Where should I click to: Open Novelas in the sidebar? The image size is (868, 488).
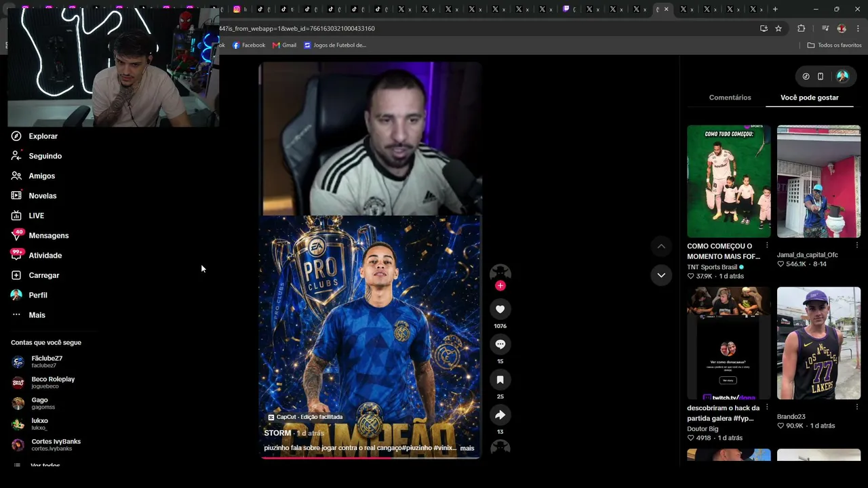[33, 196]
